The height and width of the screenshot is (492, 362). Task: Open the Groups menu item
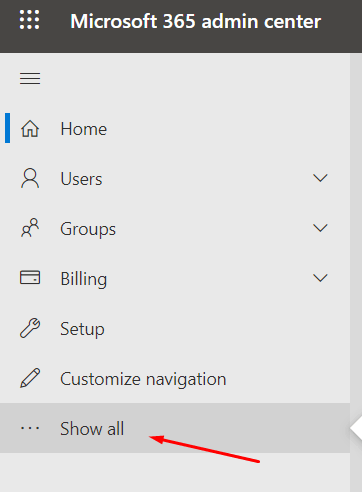coord(175,229)
